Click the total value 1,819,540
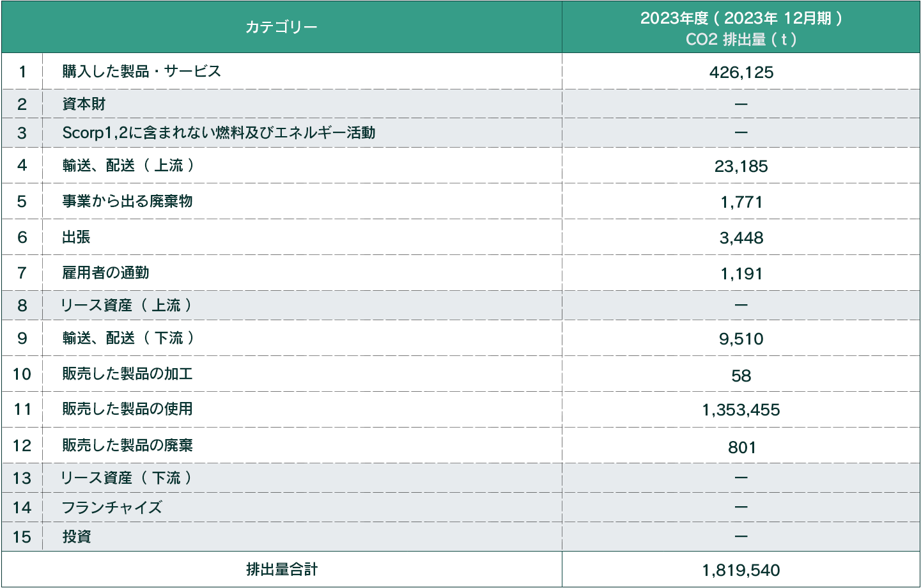Image resolution: width=921 pixels, height=588 pixels. pos(741,570)
